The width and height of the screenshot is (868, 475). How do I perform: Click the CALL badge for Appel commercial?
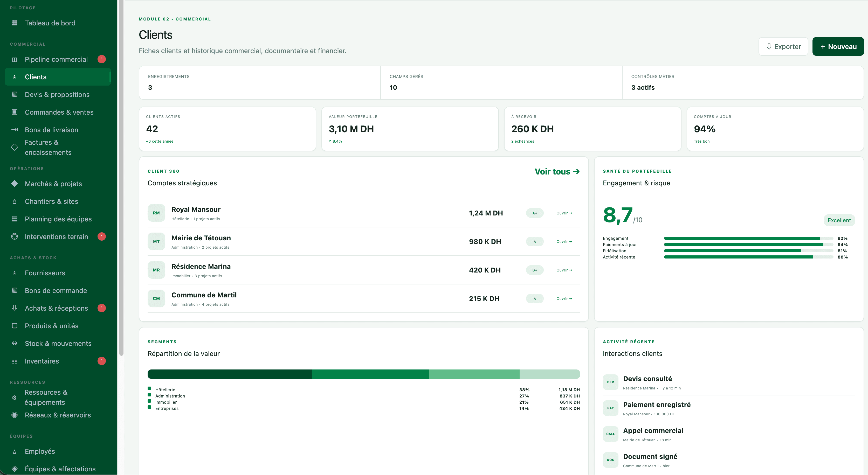(611, 434)
